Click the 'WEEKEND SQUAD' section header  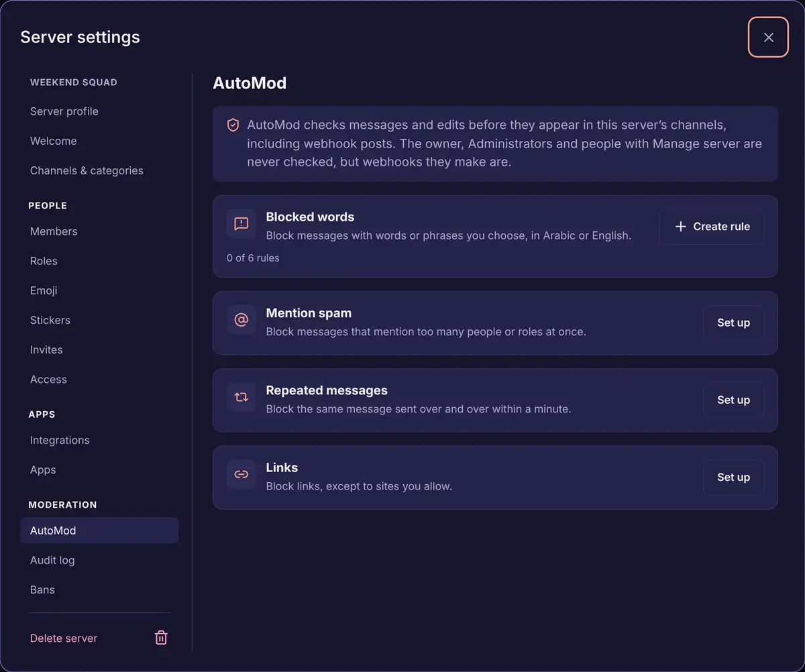click(x=74, y=82)
